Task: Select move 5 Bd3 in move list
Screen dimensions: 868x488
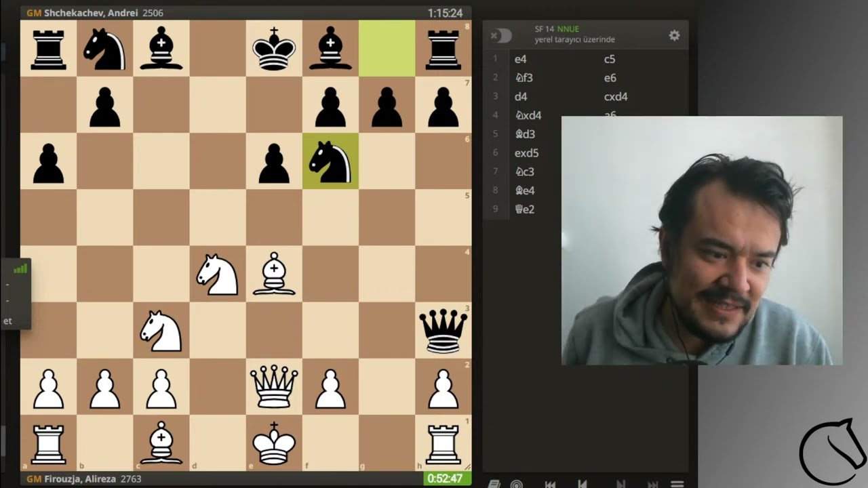Action: point(525,134)
